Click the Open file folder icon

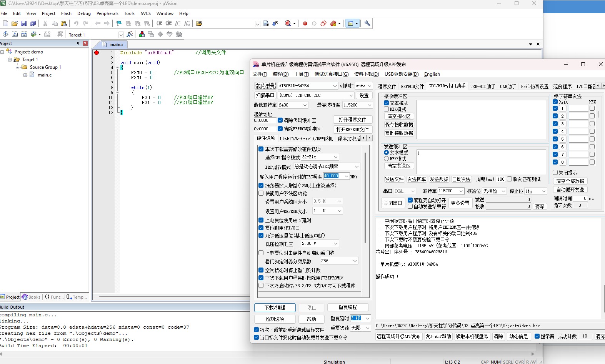(15, 23)
